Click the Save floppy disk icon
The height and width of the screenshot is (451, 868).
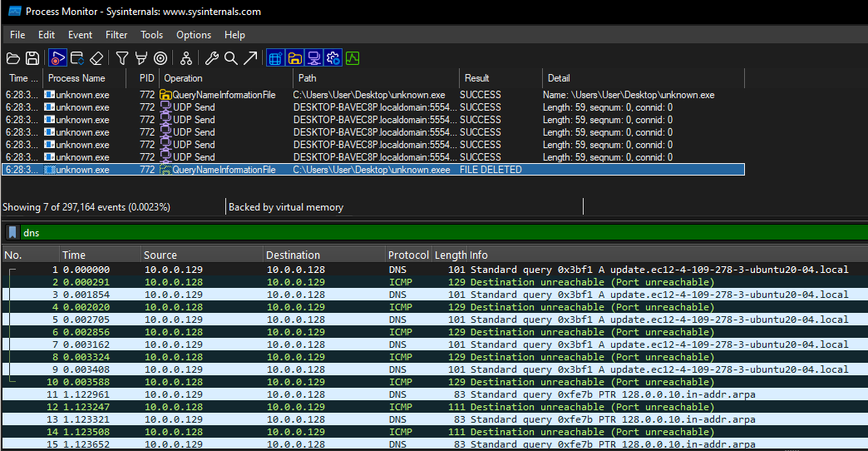(x=32, y=58)
